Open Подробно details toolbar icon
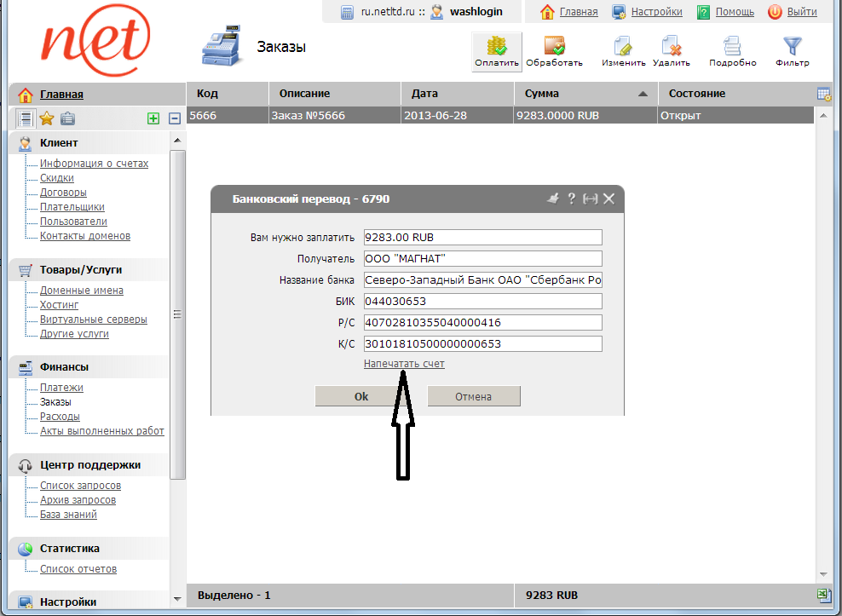This screenshot has height=616, width=842. pos(732,50)
